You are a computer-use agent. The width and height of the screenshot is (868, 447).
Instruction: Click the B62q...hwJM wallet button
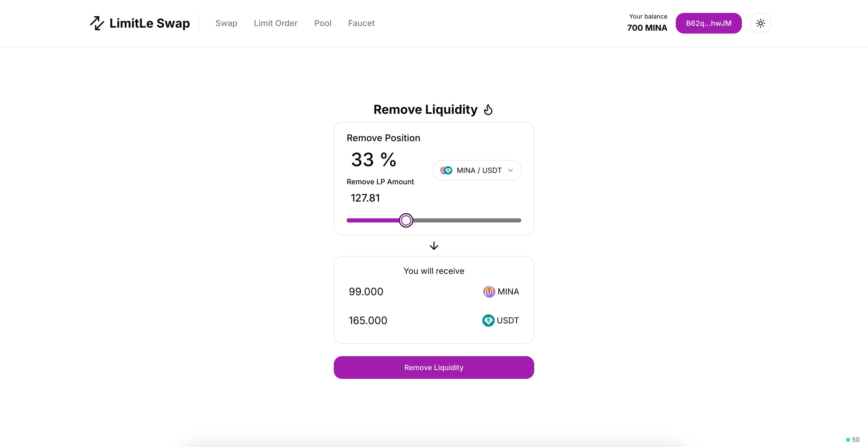click(x=709, y=23)
